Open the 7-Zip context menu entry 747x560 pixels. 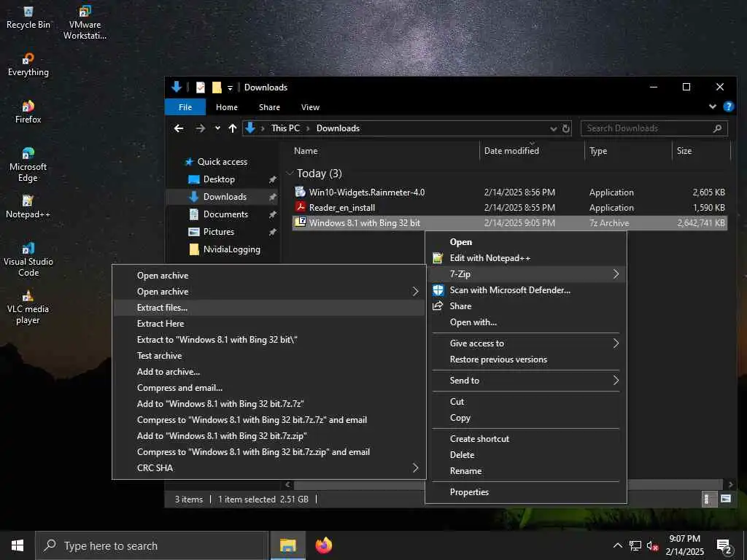tap(526, 274)
